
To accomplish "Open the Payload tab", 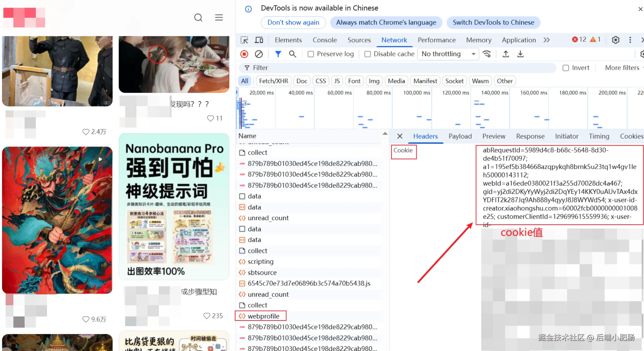I will pyautogui.click(x=460, y=136).
